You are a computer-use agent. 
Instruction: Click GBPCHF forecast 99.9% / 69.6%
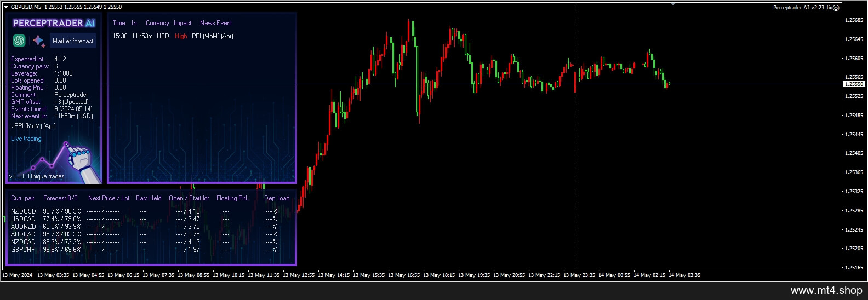click(62, 250)
